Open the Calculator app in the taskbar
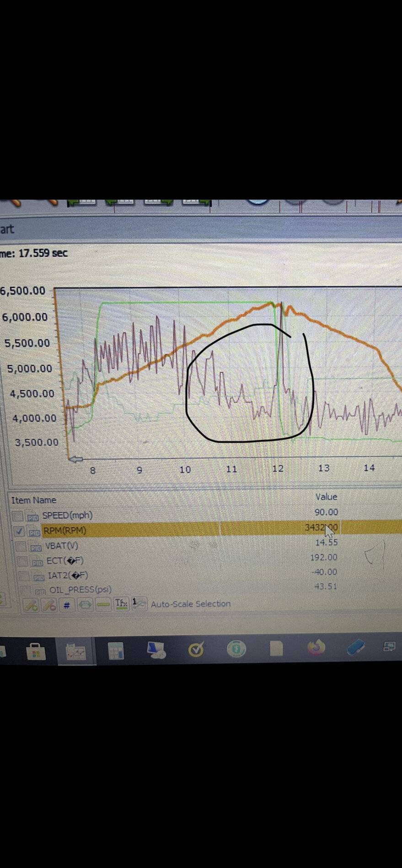Screen dimensions: 402x868 [x=116, y=650]
